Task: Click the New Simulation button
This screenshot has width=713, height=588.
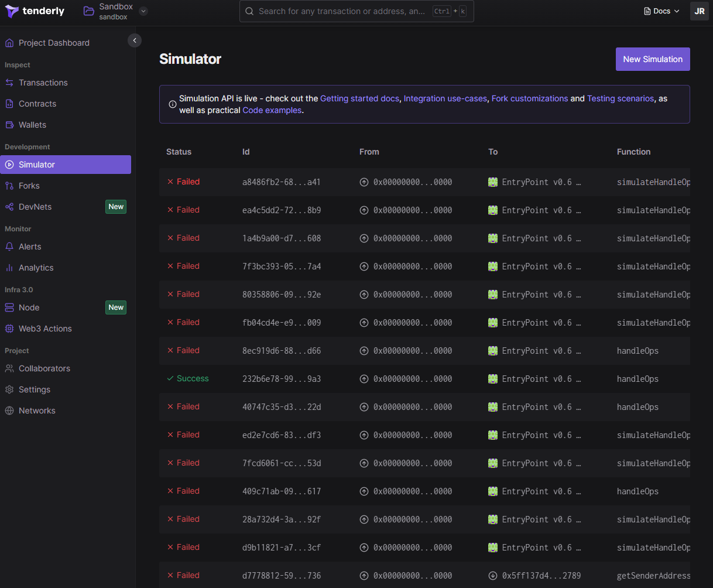Action: pos(652,59)
